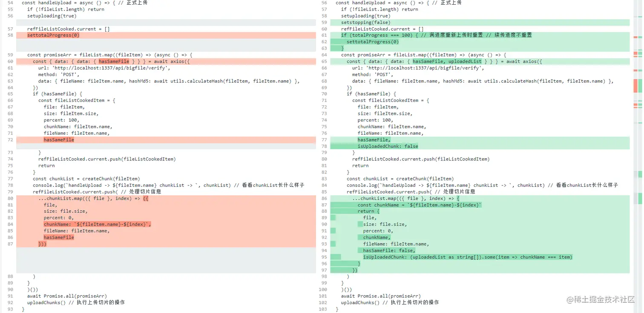The image size is (644, 313).
Task: Click left 'const chunkList = createChunk(fileItem)' line
Action: pyautogui.click(x=86, y=179)
